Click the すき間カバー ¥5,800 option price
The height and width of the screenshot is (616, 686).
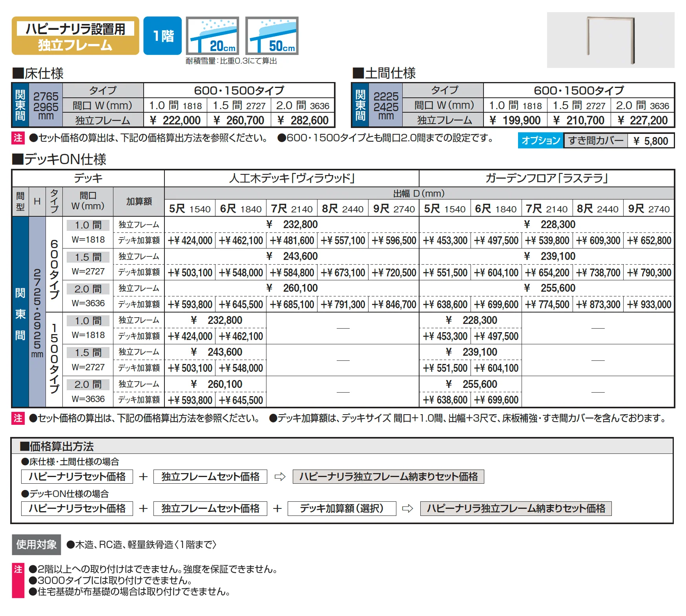pyautogui.click(x=651, y=141)
